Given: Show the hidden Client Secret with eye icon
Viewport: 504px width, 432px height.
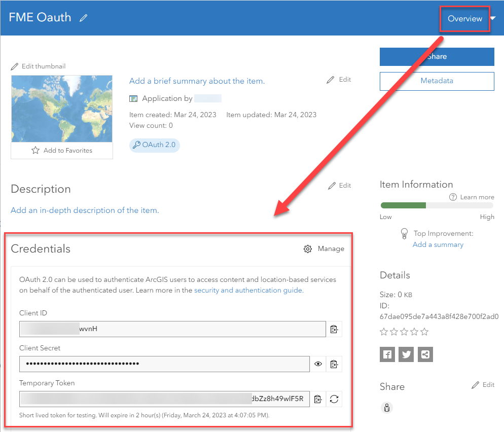Looking at the screenshot, I should 318,364.
